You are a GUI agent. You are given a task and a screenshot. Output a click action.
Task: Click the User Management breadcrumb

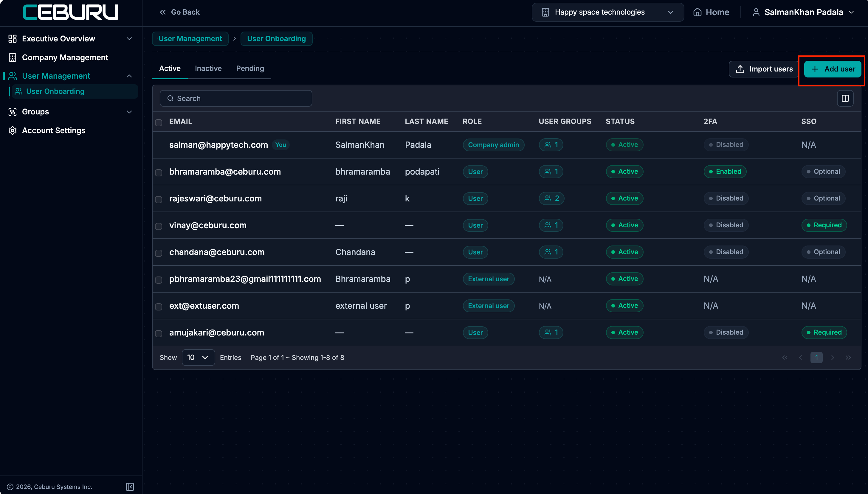pyautogui.click(x=190, y=39)
